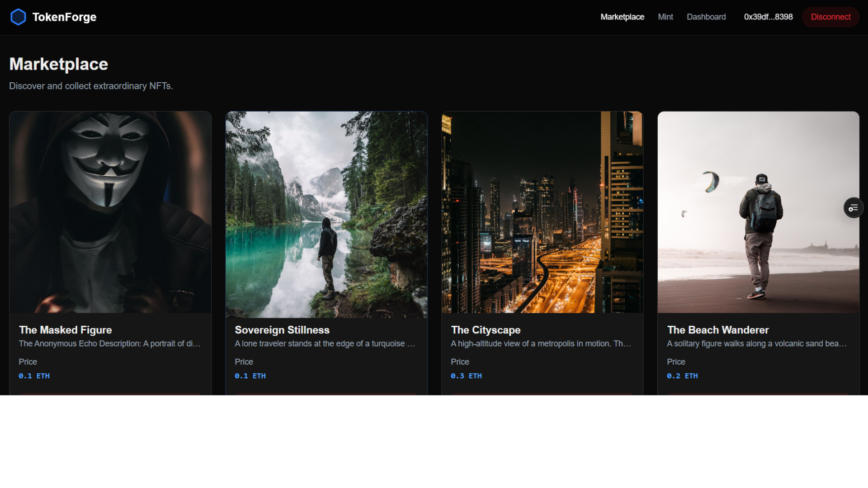Open The Masked Figure artwork image

point(110,212)
